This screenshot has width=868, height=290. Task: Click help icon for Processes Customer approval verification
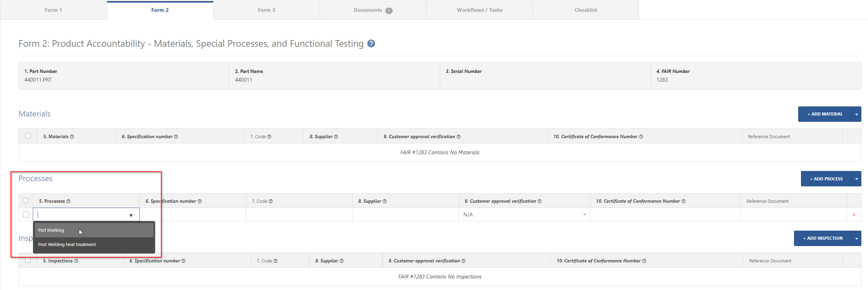(x=540, y=201)
